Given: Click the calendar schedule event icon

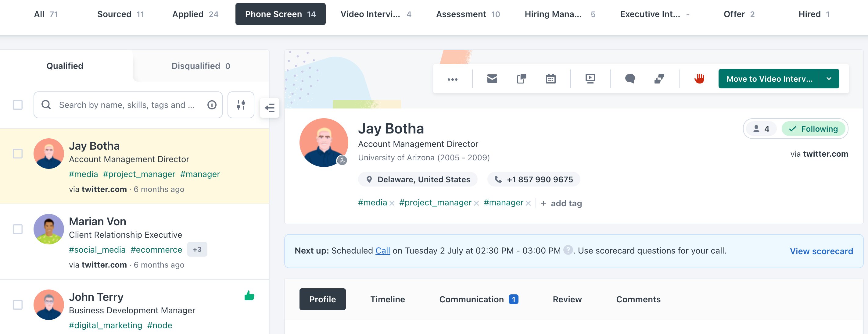Looking at the screenshot, I should (x=551, y=79).
